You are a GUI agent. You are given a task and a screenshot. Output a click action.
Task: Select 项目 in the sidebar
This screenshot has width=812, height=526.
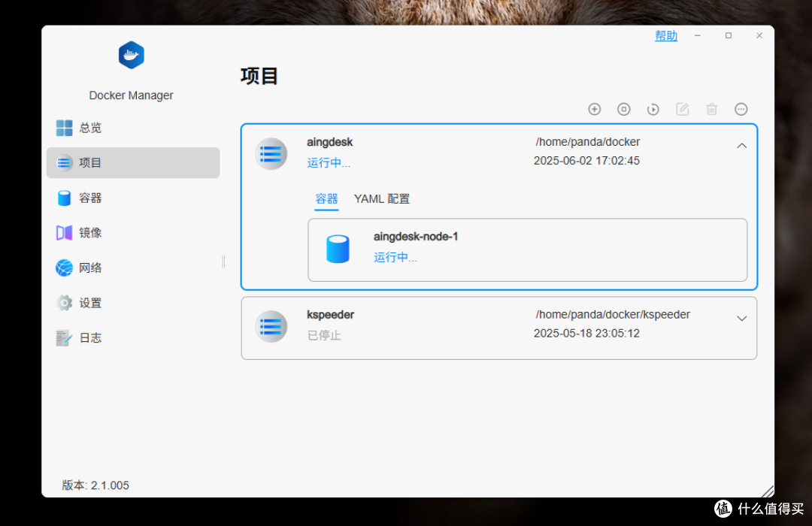tap(133, 162)
